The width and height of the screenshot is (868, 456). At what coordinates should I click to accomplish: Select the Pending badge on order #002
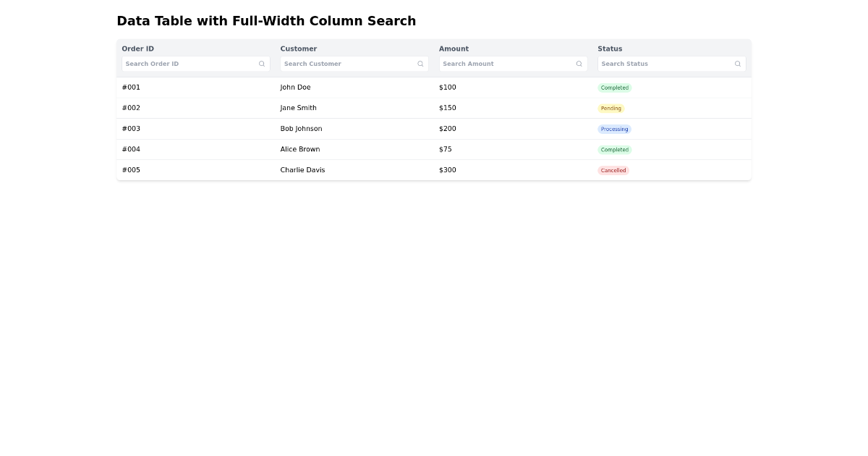(610, 108)
